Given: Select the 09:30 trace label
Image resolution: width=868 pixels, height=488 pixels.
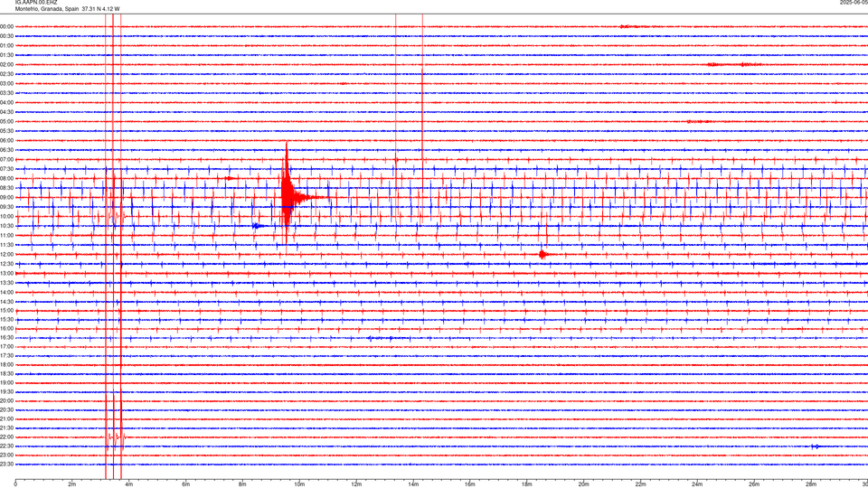Looking at the screenshot, I should 6,207.
